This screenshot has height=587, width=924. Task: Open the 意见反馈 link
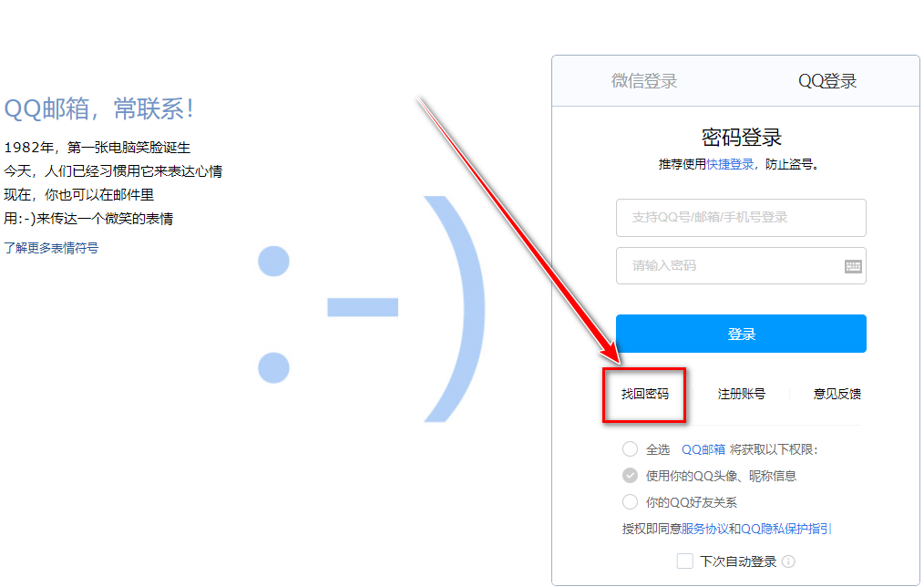[837, 394]
